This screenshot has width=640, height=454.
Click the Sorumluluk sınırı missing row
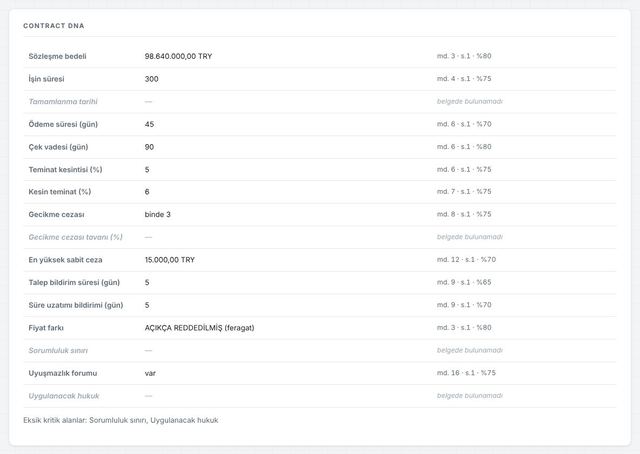tap(320, 350)
